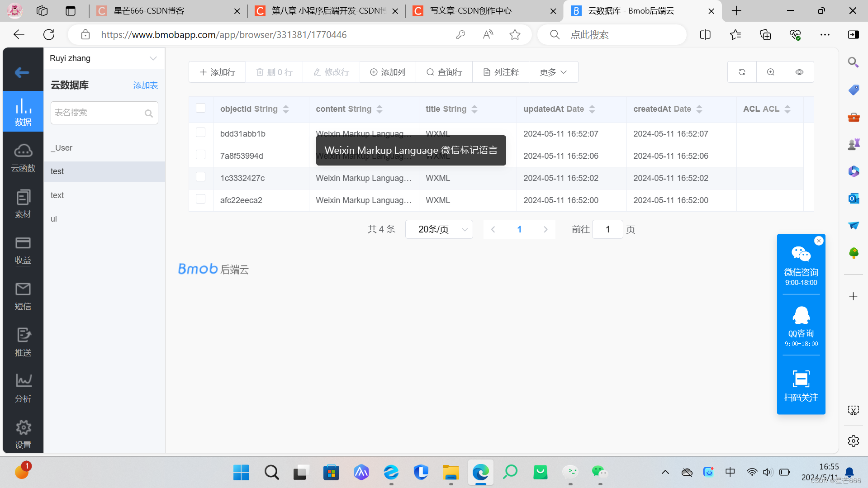
Task: Select the test table in the list
Action: tap(57, 171)
